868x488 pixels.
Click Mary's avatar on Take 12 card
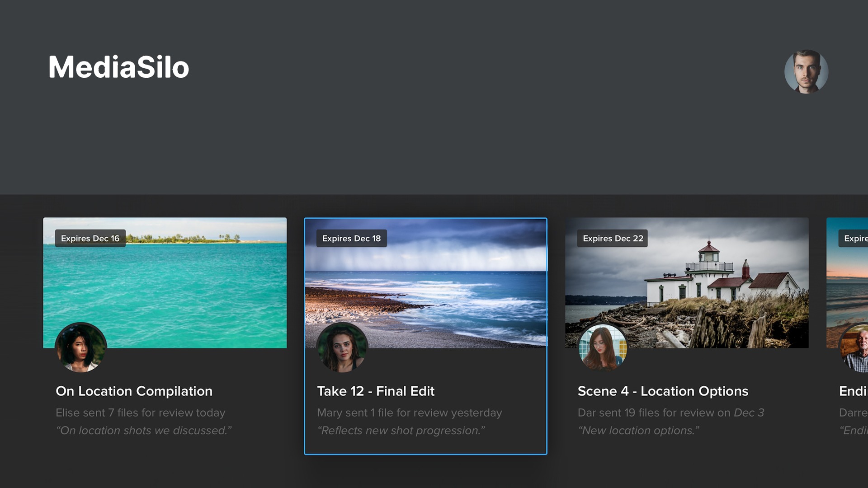pos(342,347)
